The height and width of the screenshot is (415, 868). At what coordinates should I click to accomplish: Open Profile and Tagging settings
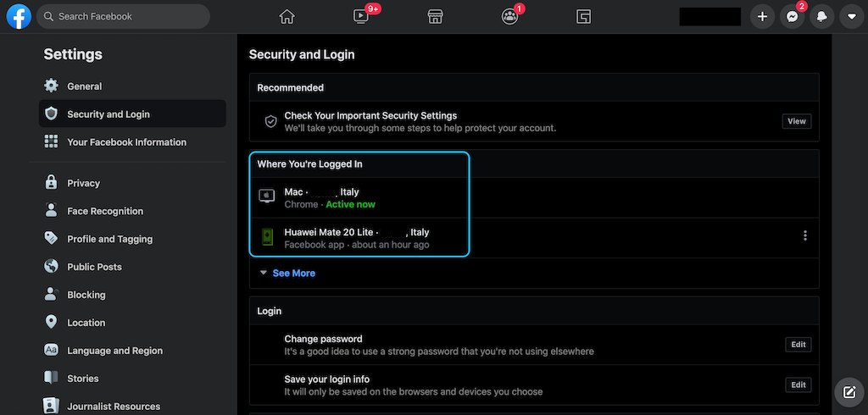pyautogui.click(x=132, y=239)
